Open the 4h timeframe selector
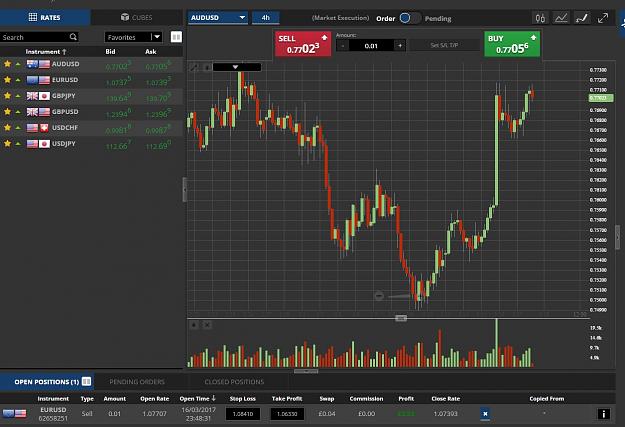Image resolution: width=625 pixels, height=427 pixels. click(x=265, y=18)
